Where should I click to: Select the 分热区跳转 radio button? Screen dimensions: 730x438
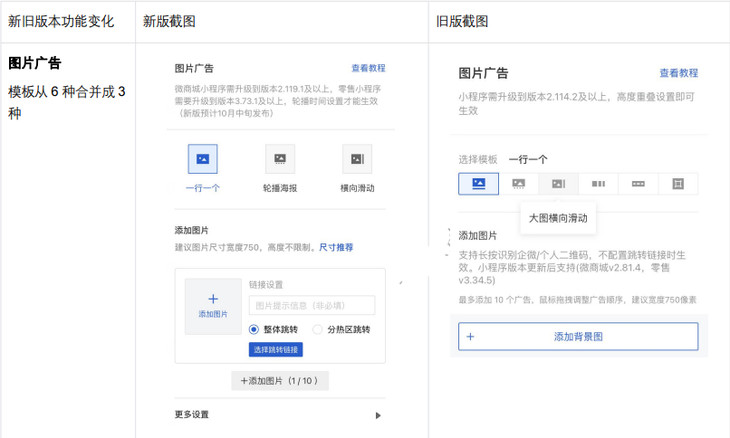click(x=319, y=329)
